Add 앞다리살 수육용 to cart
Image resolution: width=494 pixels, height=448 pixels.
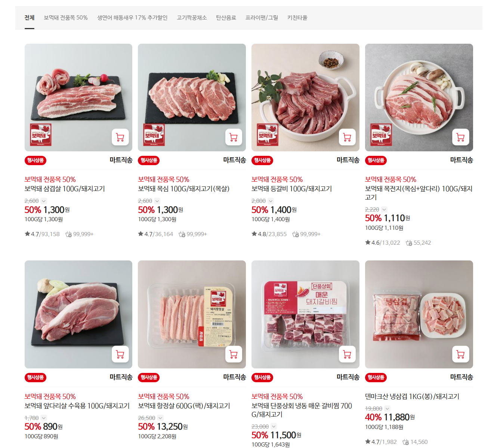point(120,354)
